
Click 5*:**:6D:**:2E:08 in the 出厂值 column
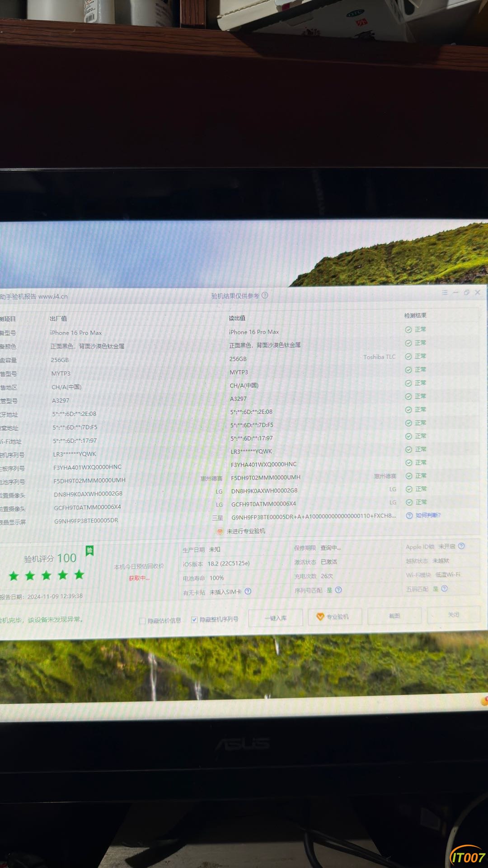click(74, 414)
